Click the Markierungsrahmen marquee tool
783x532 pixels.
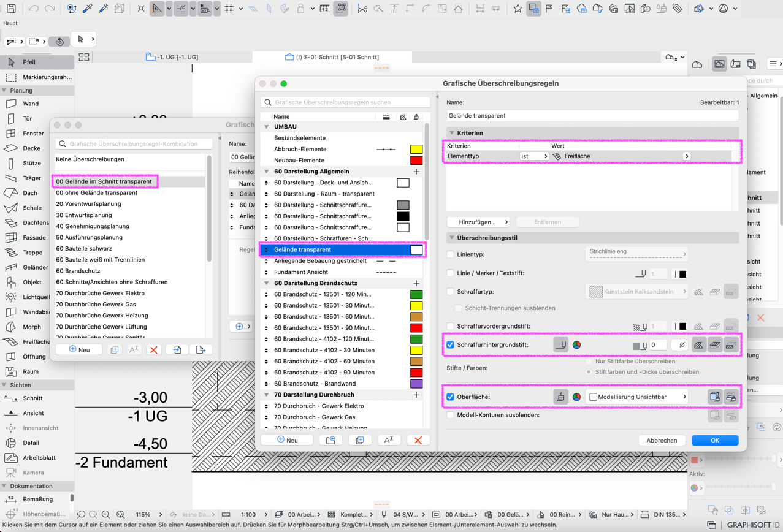click(37, 77)
